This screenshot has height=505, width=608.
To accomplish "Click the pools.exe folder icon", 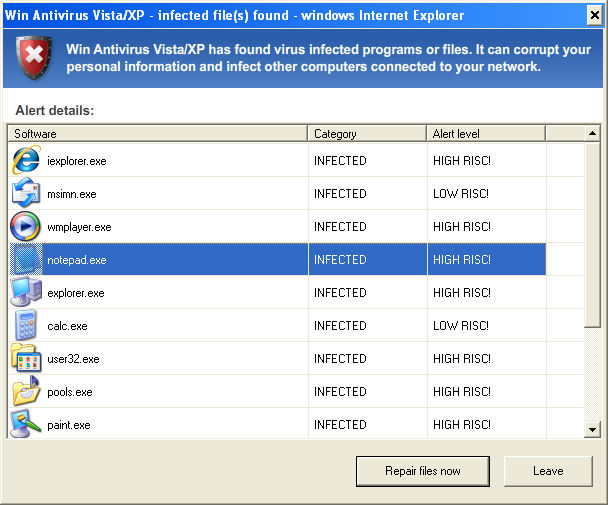I will click(x=25, y=391).
